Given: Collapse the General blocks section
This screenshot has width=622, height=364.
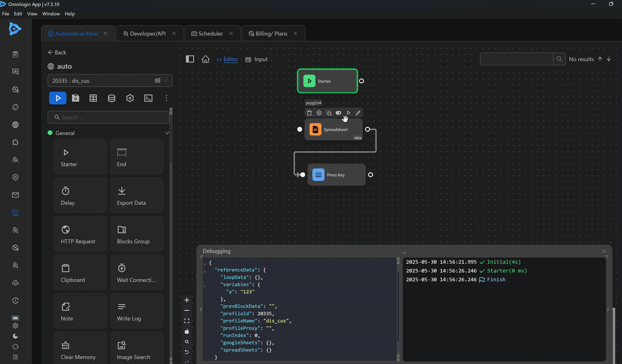Looking at the screenshot, I should tap(167, 133).
